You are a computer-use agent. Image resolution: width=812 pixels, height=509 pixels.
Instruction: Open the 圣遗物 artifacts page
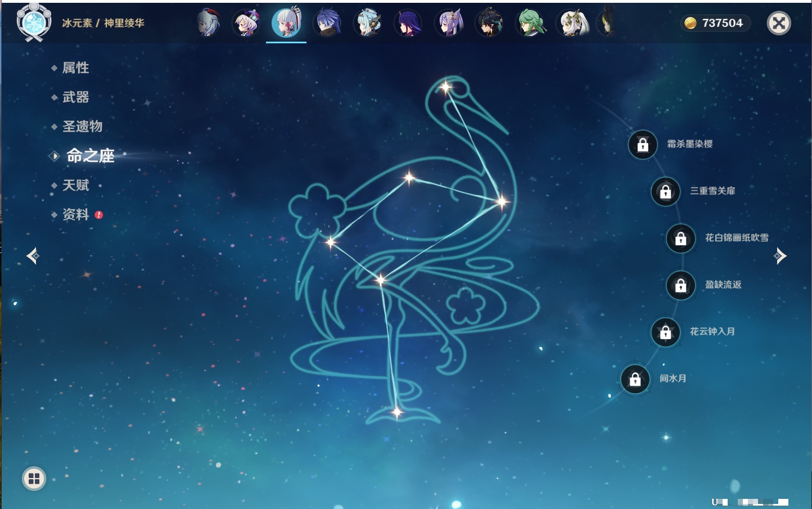82,126
